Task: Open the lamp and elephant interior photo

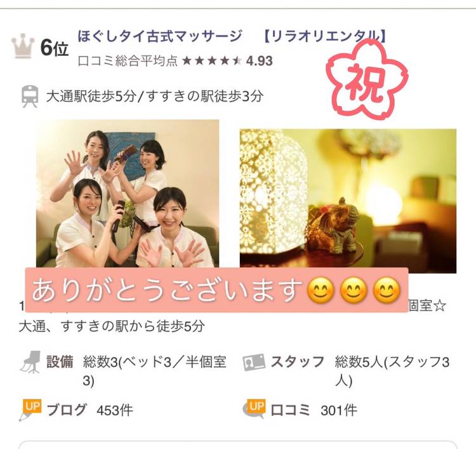Action: [x=348, y=201]
